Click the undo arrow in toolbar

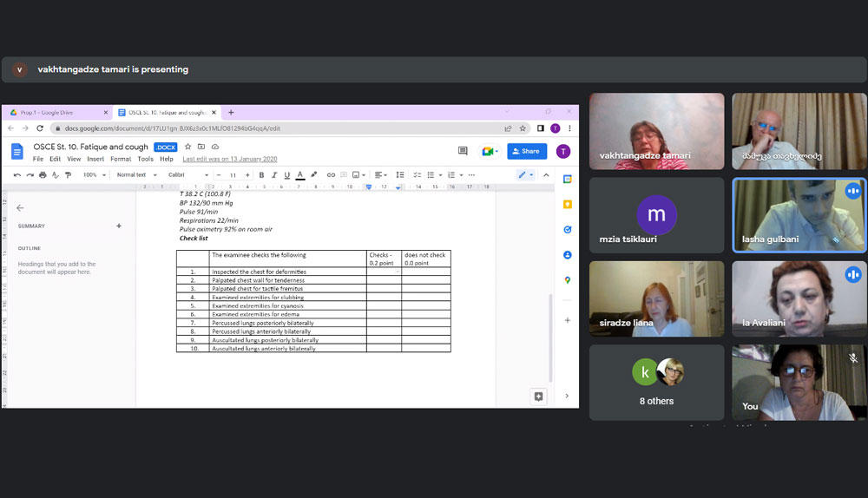[x=17, y=175]
